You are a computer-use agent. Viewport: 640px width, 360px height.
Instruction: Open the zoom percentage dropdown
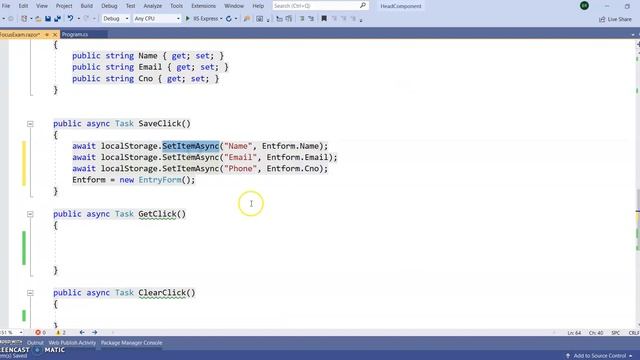click(x=21, y=333)
